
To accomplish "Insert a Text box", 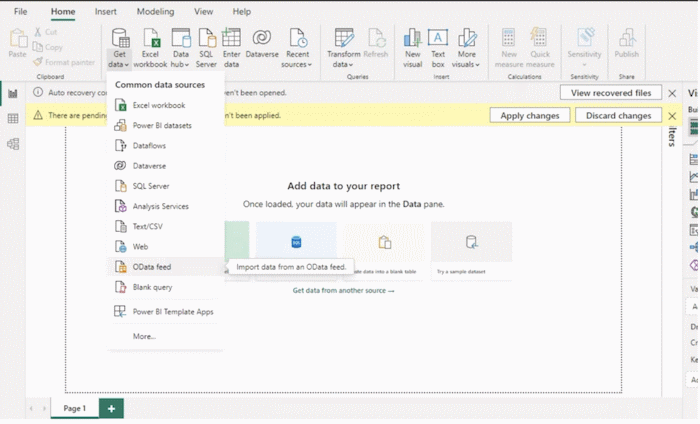I will tap(438, 48).
